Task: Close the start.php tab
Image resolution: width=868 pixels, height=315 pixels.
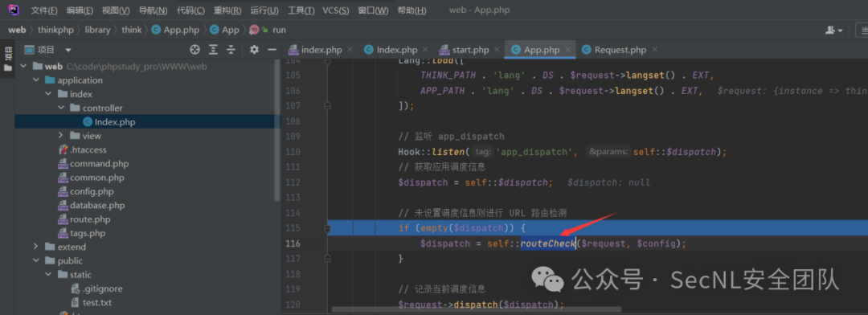Action: [x=497, y=50]
